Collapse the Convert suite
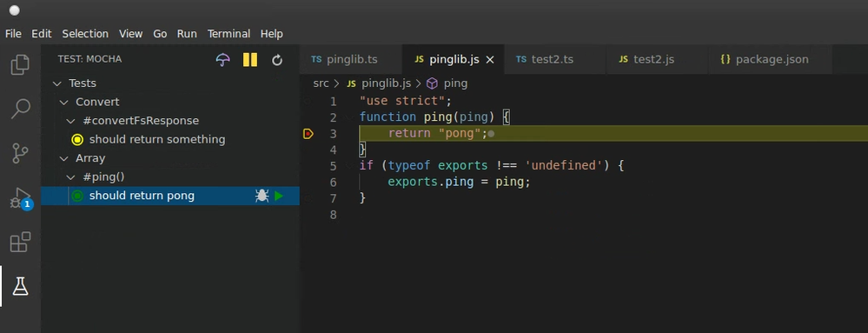The image size is (868, 333). [63, 102]
